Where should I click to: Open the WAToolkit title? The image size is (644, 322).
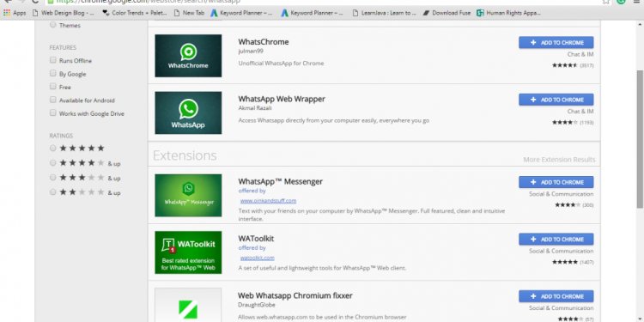click(x=256, y=239)
